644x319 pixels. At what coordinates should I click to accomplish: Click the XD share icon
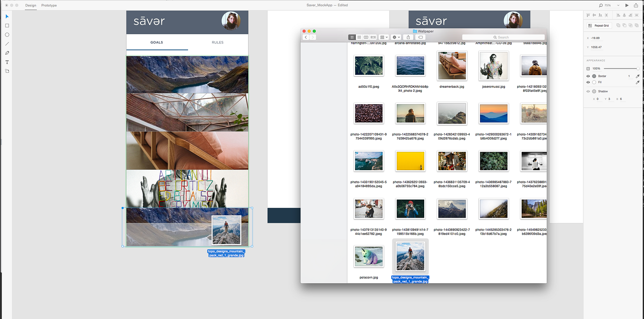click(x=636, y=5)
